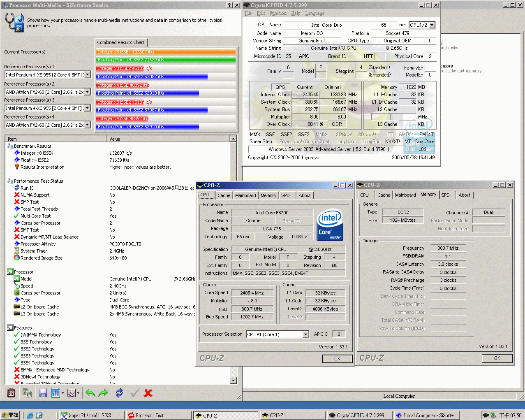
Task: Click the QPC button in CrystalCPUID
Action: tap(280, 87)
